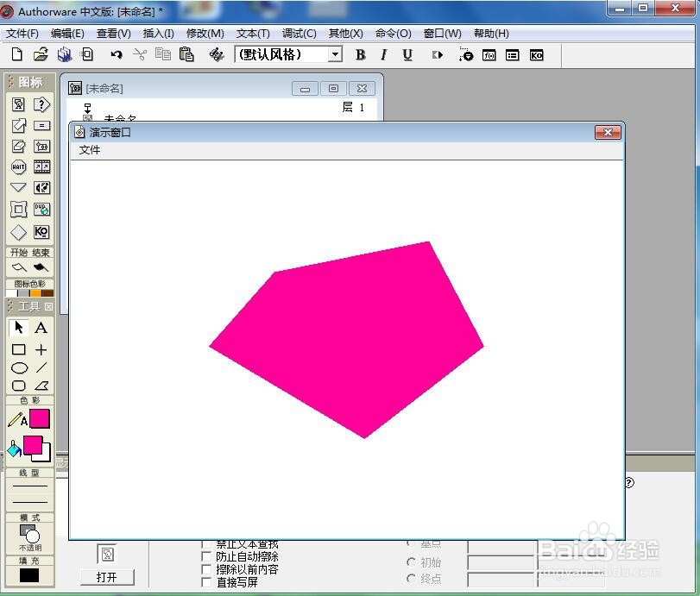Image resolution: width=700 pixels, height=596 pixels.
Task: Open the text style dropdown
Action: [335, 55]
